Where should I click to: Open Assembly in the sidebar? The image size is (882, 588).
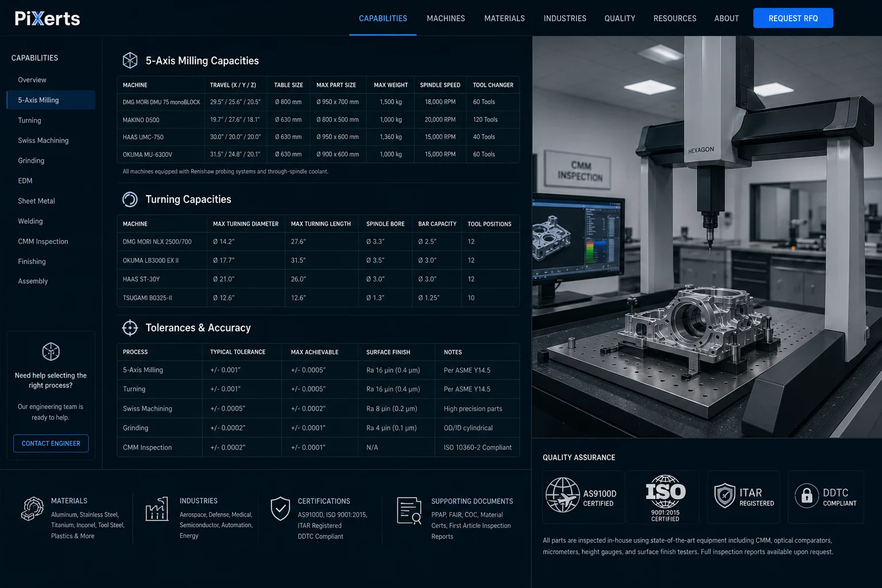[x=33, y=281]
